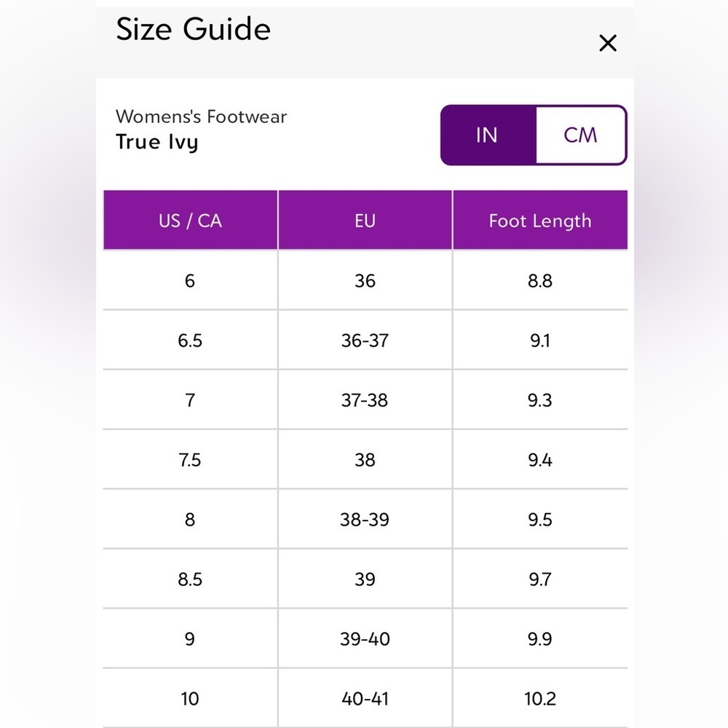The image size is (728, 728).
Task: Click the EU column header
Action: 365,221
